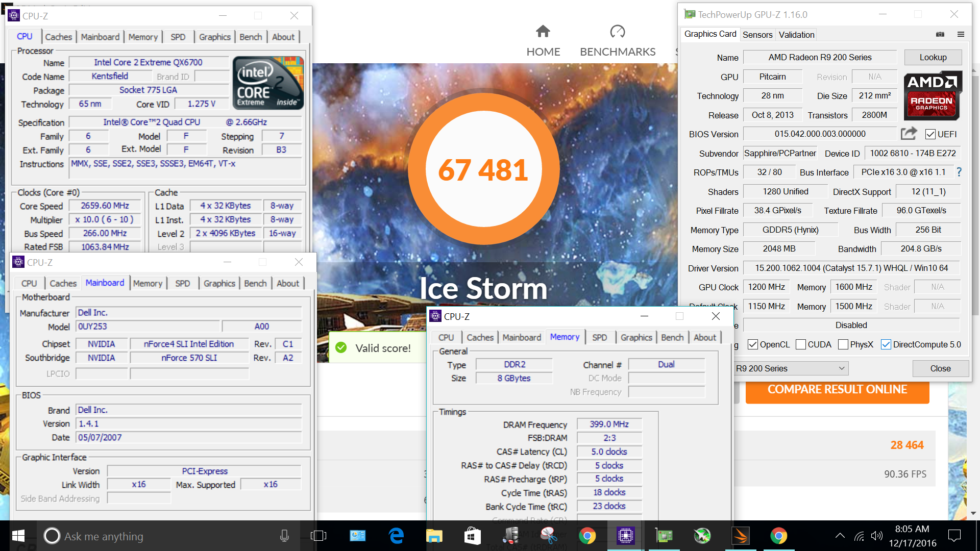Screen dimensions: 980x551
Task: Open the Wi-Fi network tray icon
Action: (x=860, y=536)
